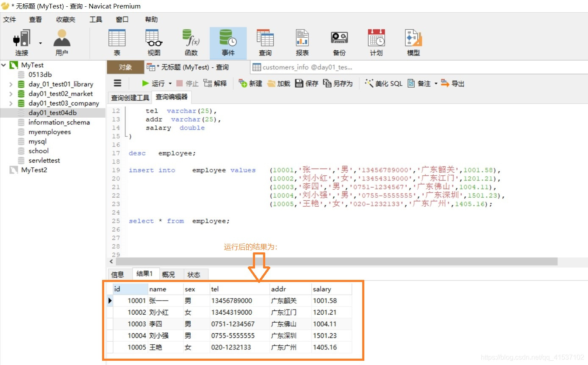Select the 事件 events icon

pos(228,43)
